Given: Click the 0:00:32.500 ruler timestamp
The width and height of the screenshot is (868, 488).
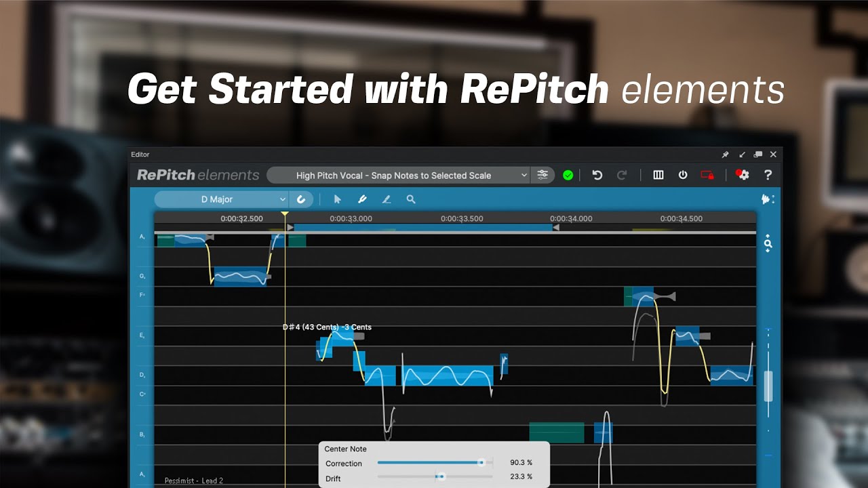Looking at the screenshot, I should (x=241, y=219).
